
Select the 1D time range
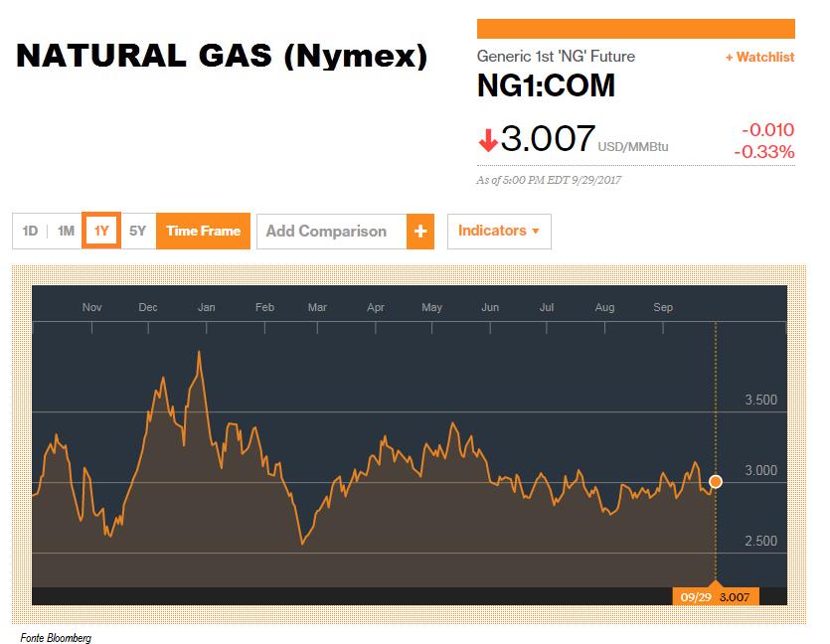[30, 231]
